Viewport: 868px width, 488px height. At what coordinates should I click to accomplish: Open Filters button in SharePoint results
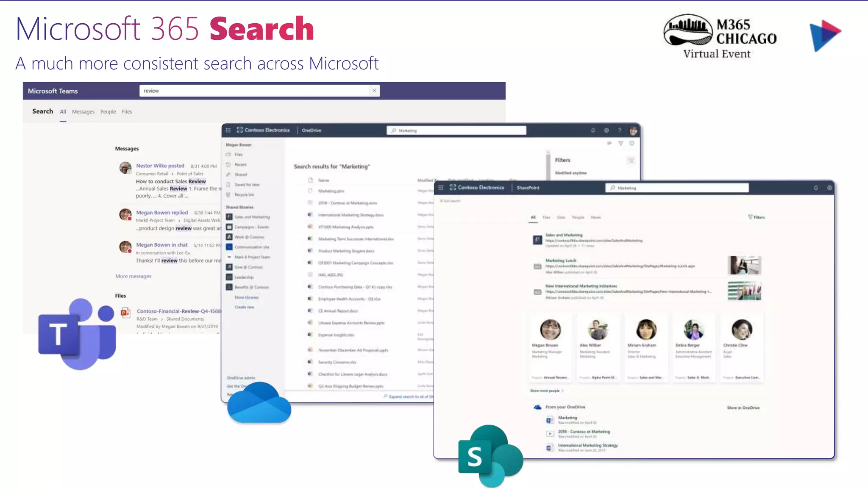[x=757, y=217]
